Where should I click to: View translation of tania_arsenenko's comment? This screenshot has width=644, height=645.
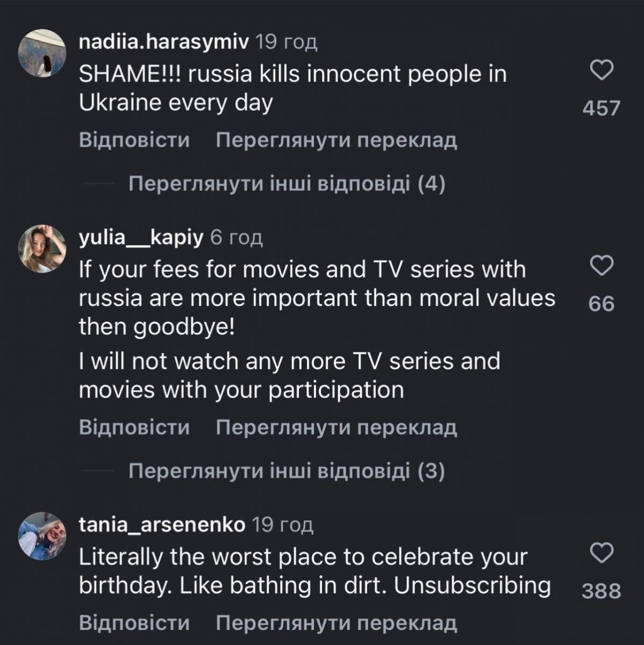click(336, 623)
